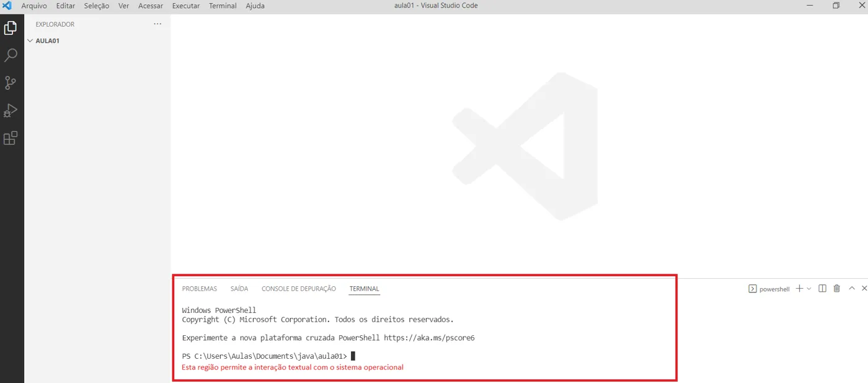Click the Windows PowerShell text line
The width and height of the screenshot is (868, 383).
[x=219, y=310]
